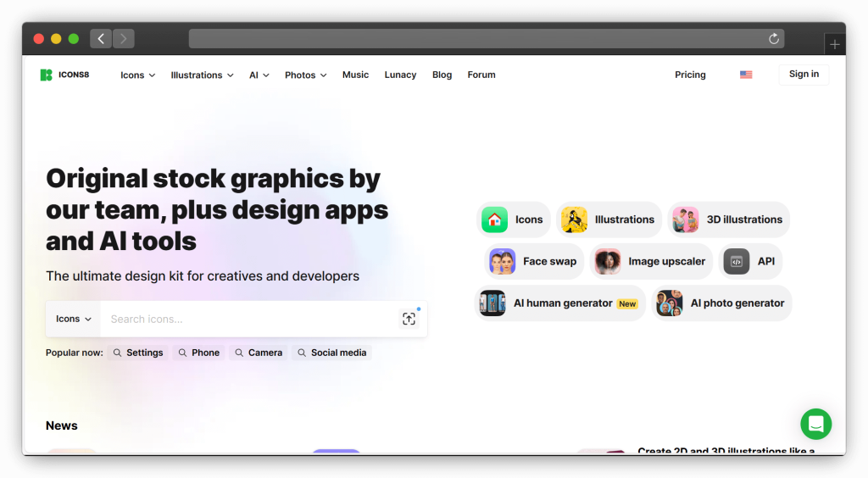Open the API chip with code icon
Screen dimensions: 868x478
[x=750, y=261]
